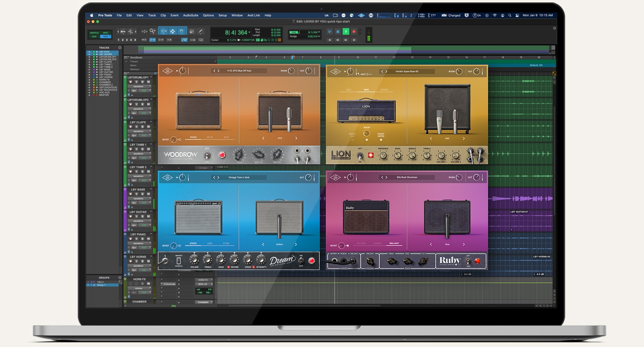Recall zoom preset 3
Viewport: 644px width, 347px height.
click(x=127, y=40)
